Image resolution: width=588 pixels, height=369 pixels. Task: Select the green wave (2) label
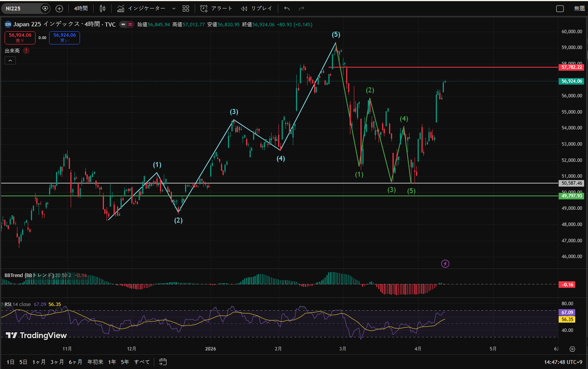(370, 90)
